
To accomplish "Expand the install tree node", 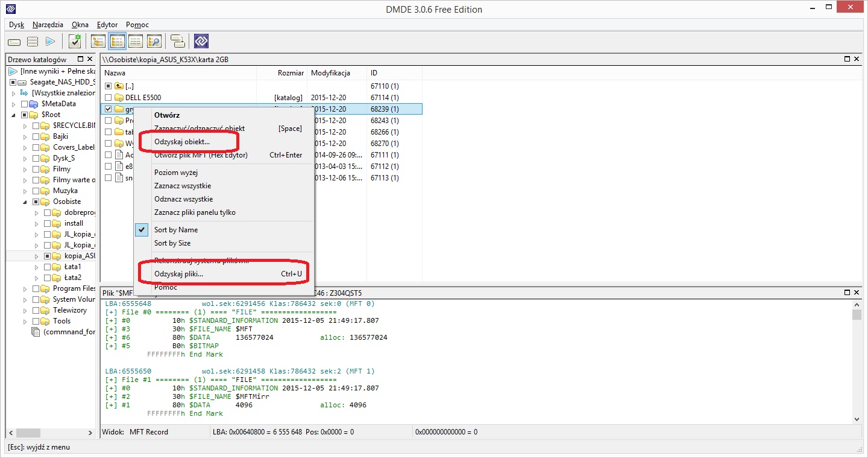I will pyautogui.click(x=37, y=223).
